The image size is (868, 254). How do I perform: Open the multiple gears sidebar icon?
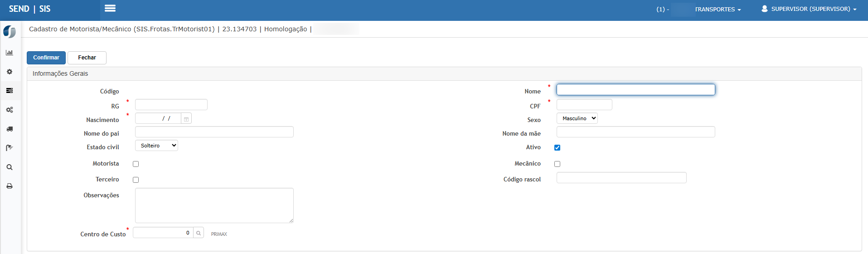click(x=10, y=110)
